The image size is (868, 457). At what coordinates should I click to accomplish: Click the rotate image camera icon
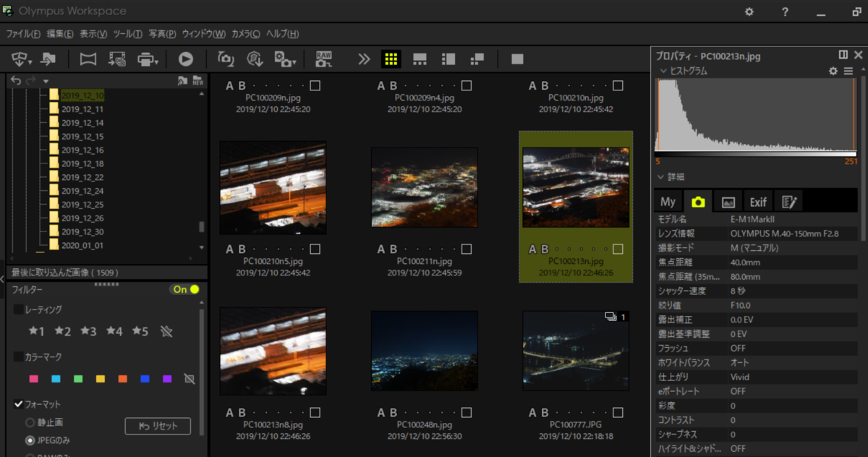click(226, 59)
